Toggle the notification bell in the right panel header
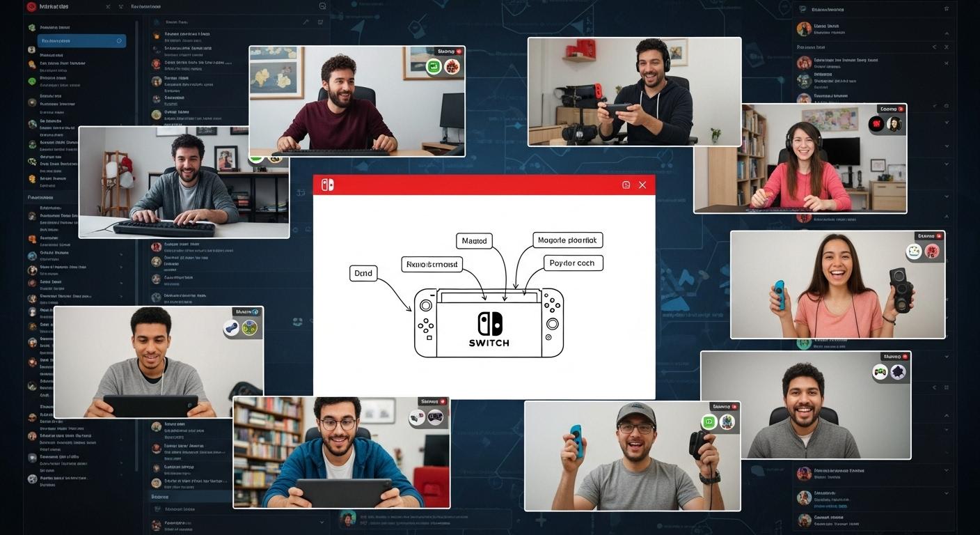 (x=946, y=9)
